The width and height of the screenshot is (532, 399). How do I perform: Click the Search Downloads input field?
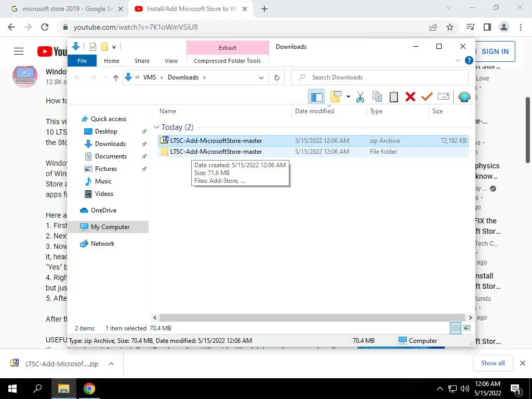coord(380,77)
